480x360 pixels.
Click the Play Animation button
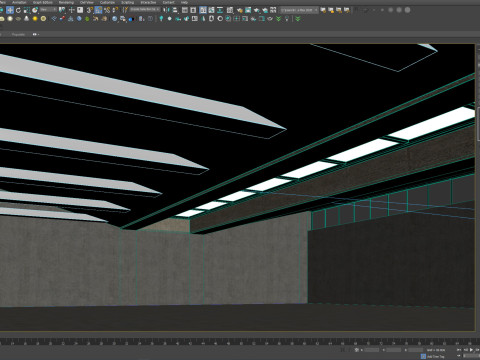pyautogui.click(x=471, y=350)
